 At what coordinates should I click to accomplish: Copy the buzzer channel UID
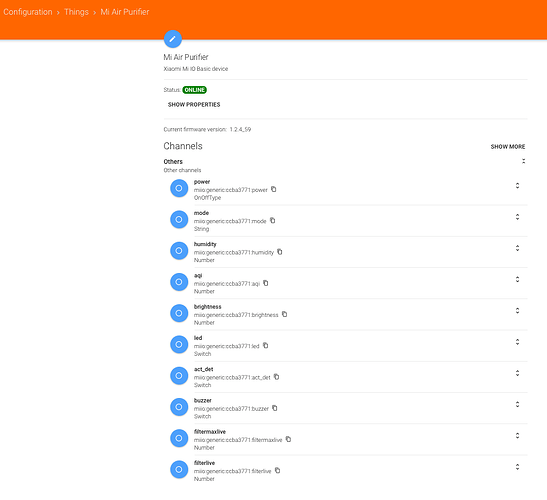(x=275, y=408)
